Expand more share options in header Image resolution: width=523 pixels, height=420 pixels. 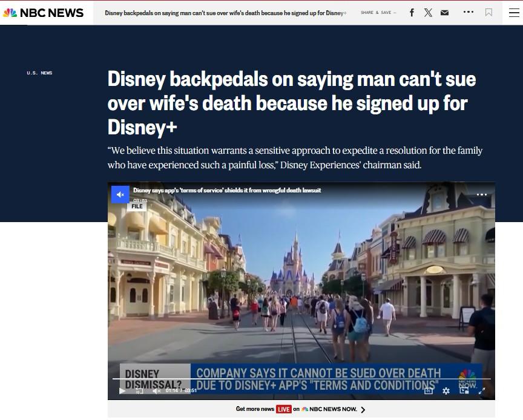(468, 13)
